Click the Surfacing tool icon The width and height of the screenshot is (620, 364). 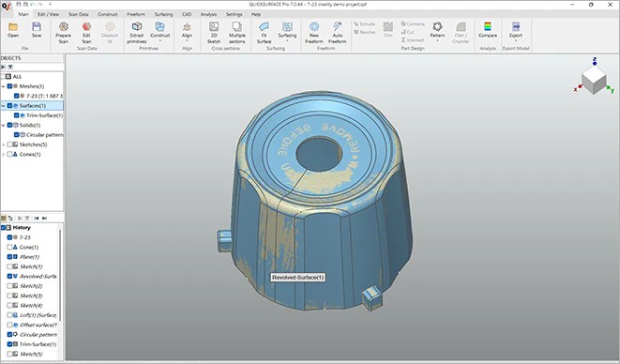point(287,26)
